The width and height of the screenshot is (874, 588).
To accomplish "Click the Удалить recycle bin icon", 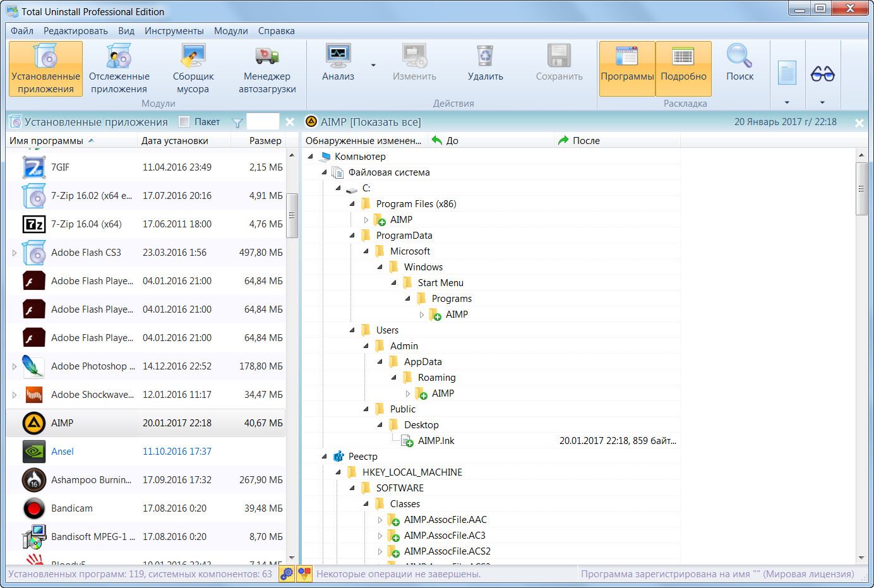I will [485, 56].
